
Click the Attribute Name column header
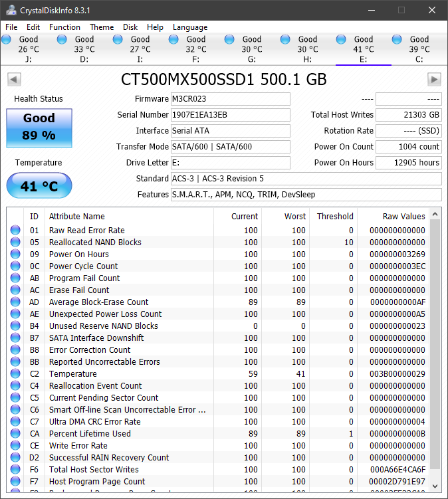[x=129, y=217]
